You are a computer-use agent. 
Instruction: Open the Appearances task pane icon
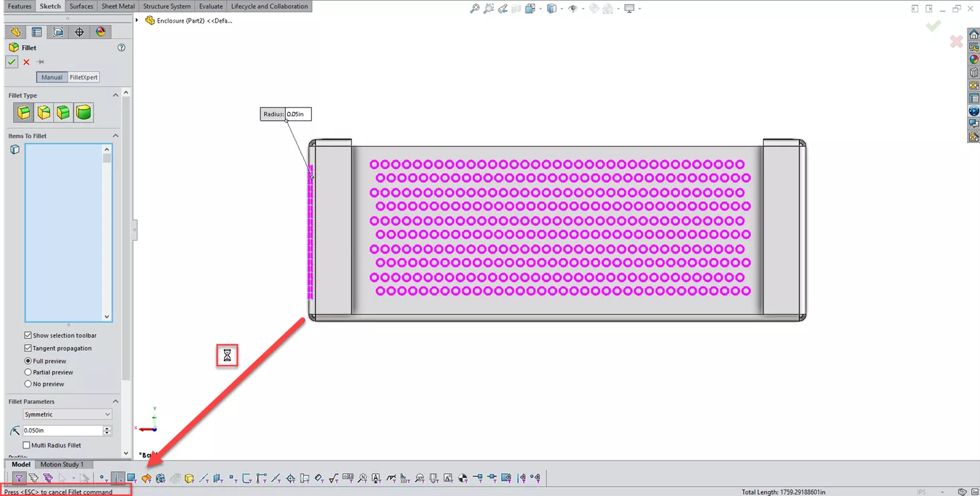[974, 59]
